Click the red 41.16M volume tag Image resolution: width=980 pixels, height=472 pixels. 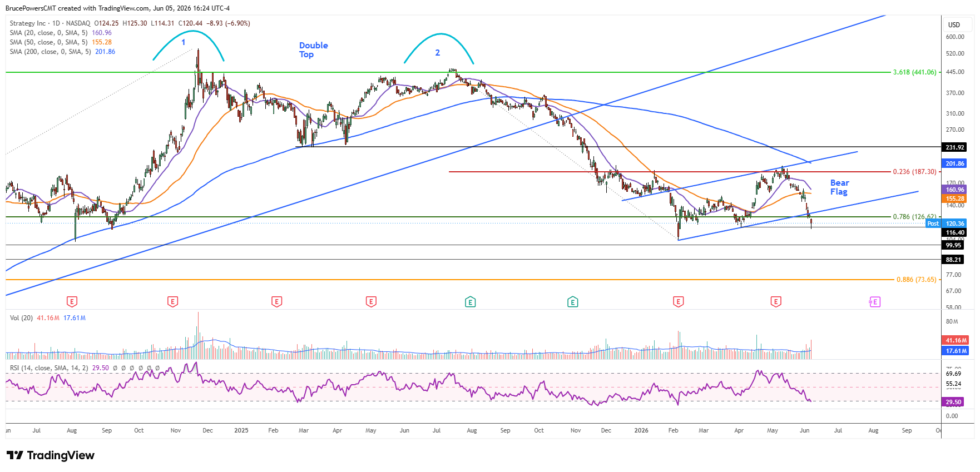coord(956,340)
